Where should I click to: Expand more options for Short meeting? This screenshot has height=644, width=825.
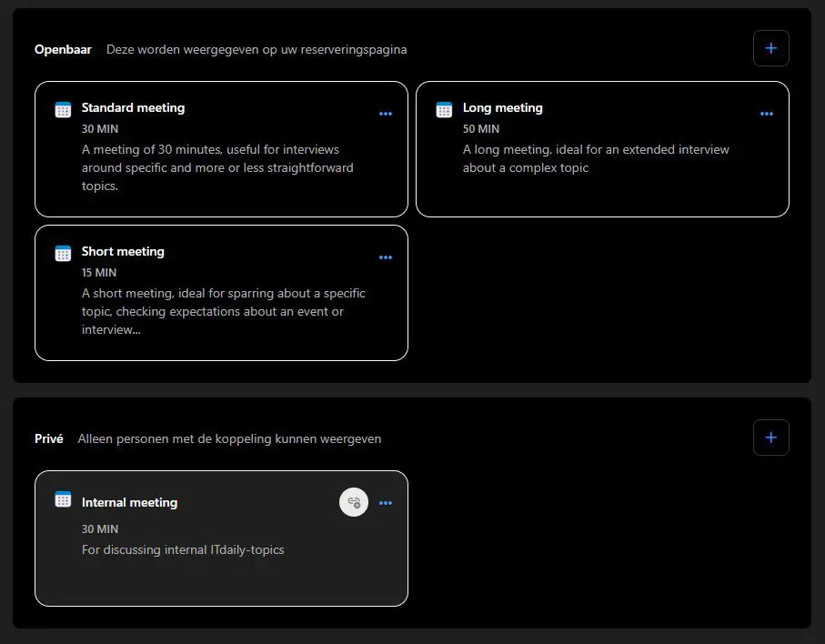coord(385,257)
